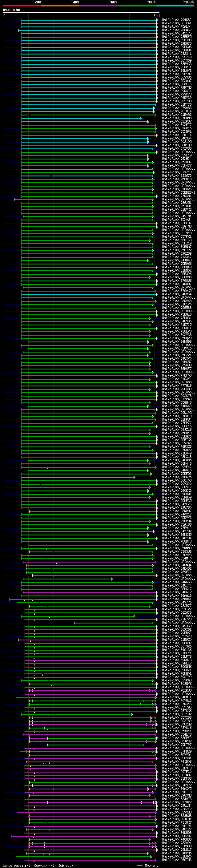Screen dimensions: 197x868
Task: Select hit label UniRef100_Q60EF6
Action: click(x=177, y=84)
